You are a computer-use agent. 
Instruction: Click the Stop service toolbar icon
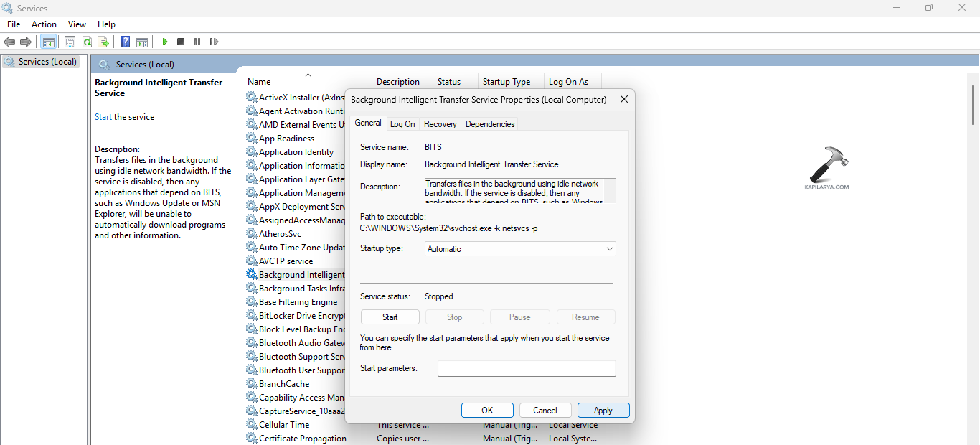point(181,41)
